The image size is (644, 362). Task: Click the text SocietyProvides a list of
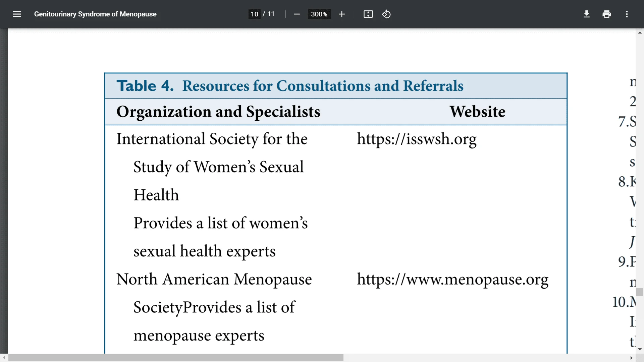coord(214,307)
